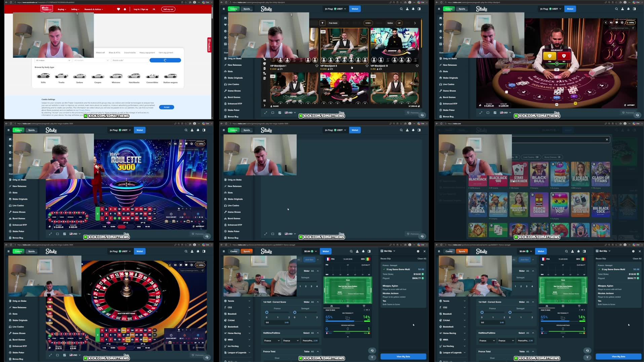Toggle the Native filter chip in blackjack lobby

390,23
